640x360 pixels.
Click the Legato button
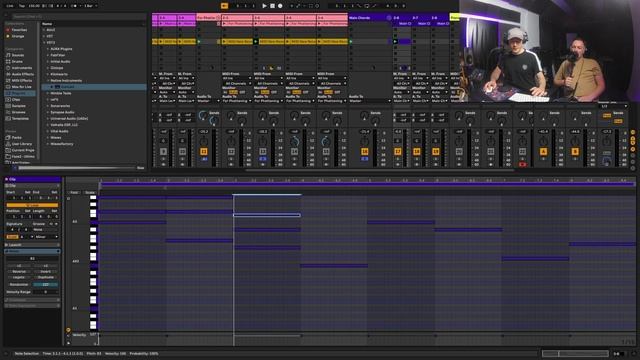point(19,277)
